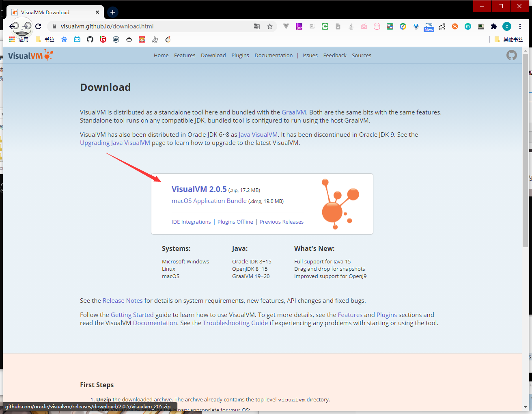This screenshot has height=414, width=532.
Task: Open the Plugins navigation item
Action: (240, 56)
